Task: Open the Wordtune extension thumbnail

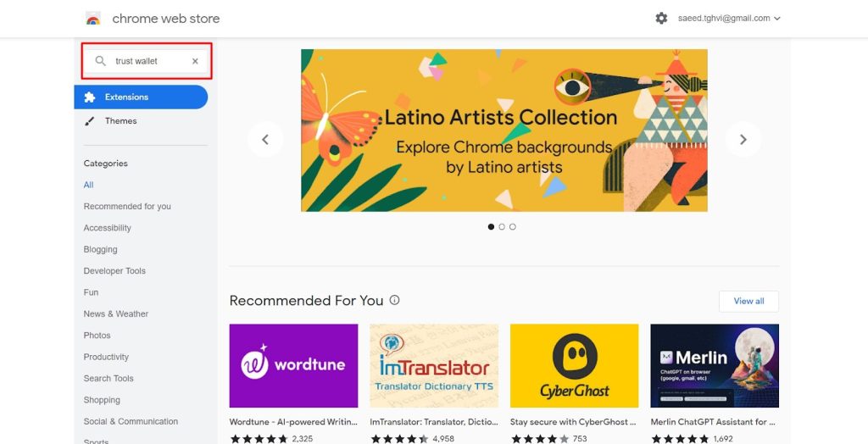Action: pos(293,365)
